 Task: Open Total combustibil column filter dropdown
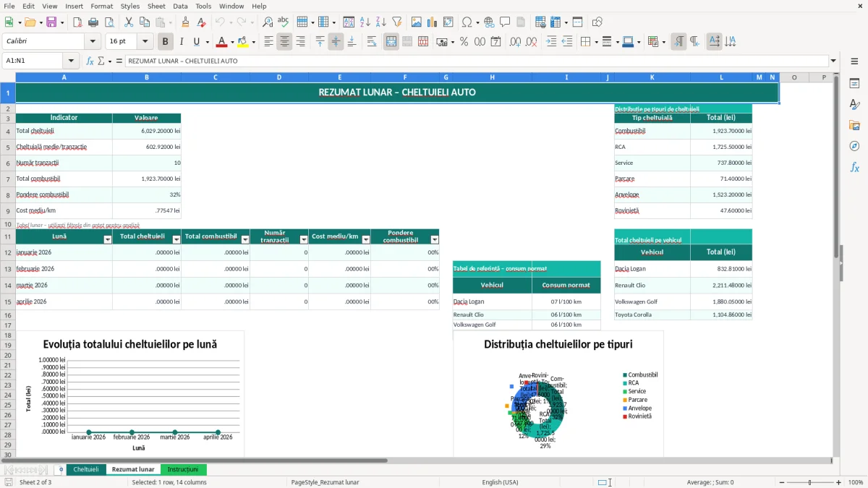click(245, 239)
